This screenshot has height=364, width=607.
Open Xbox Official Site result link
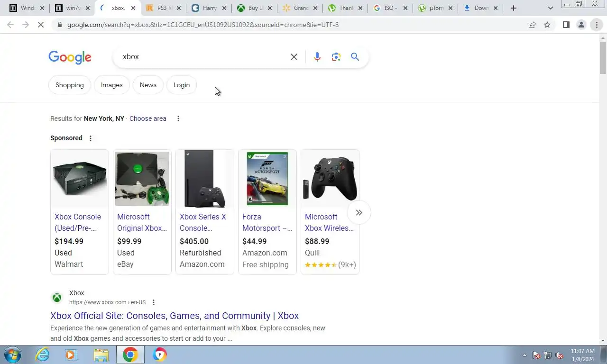175,316
